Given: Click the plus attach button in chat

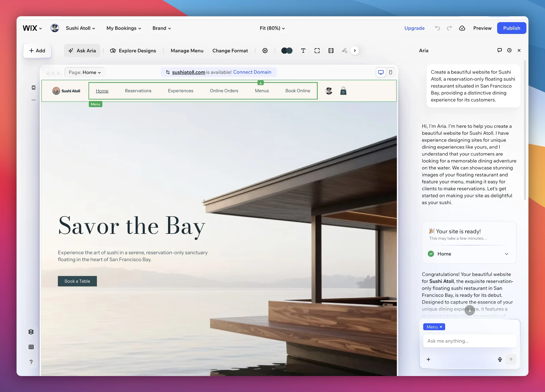Looking at the screenshot, I should 428,360.
